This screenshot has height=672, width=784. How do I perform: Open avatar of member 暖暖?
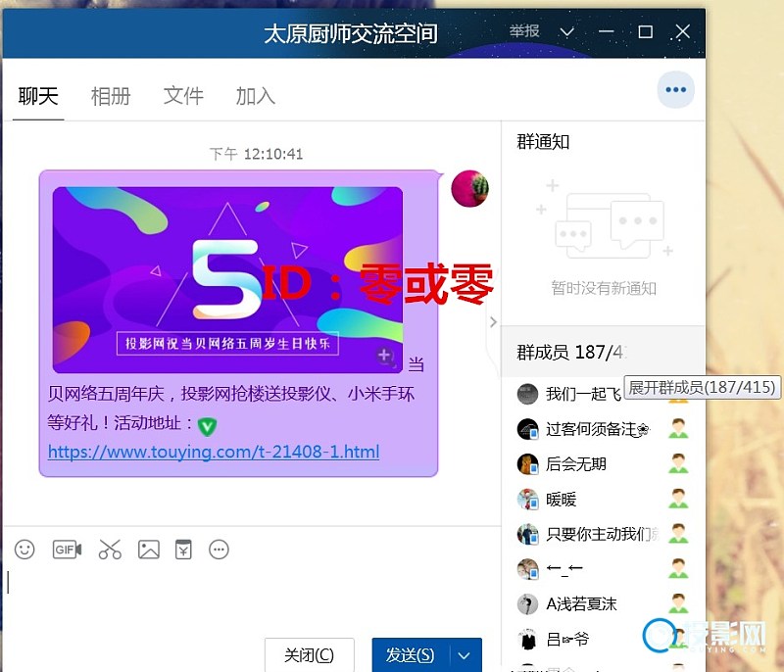tap(527, 500)
